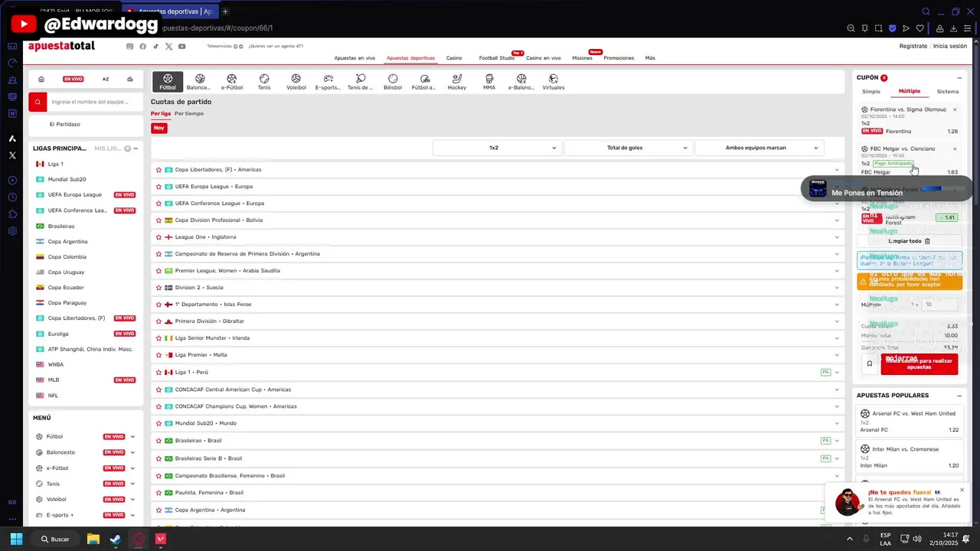Collapse the Apuestas Populares panel
The image size is (980, 551).
pos(959,396)
